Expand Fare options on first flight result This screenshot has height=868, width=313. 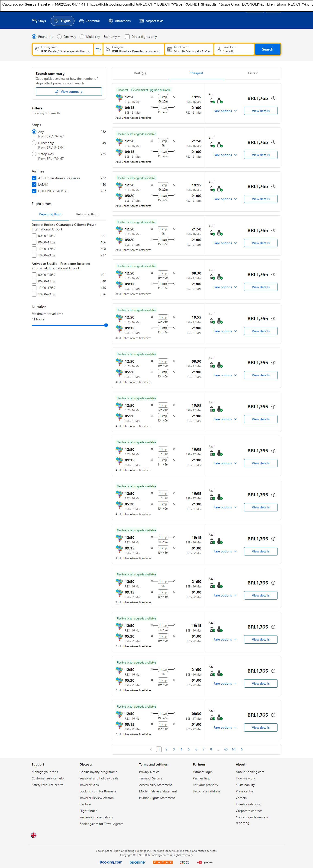(x=225, y=111)
